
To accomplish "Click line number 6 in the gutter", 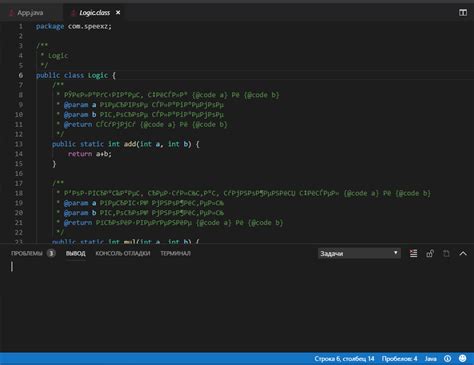I will point(21,75).
